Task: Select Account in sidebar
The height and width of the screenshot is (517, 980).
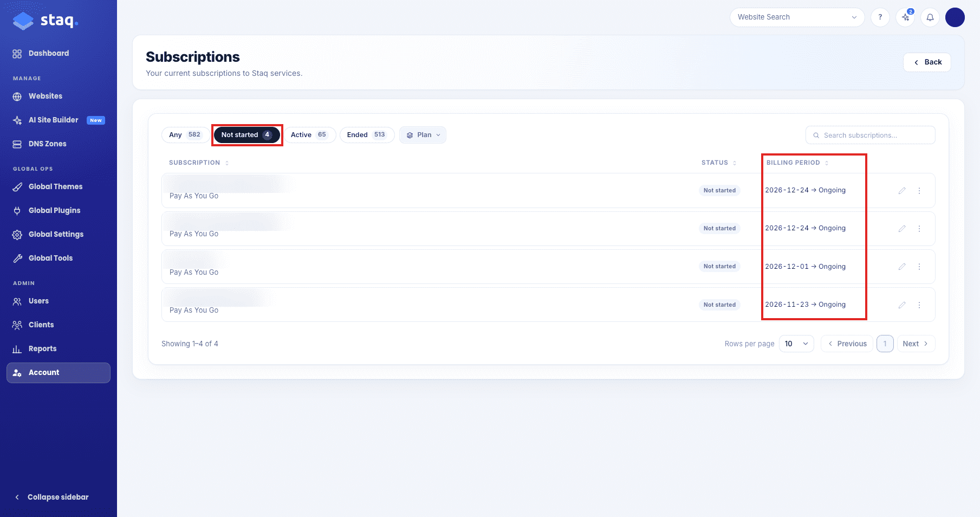Action: 59,372
